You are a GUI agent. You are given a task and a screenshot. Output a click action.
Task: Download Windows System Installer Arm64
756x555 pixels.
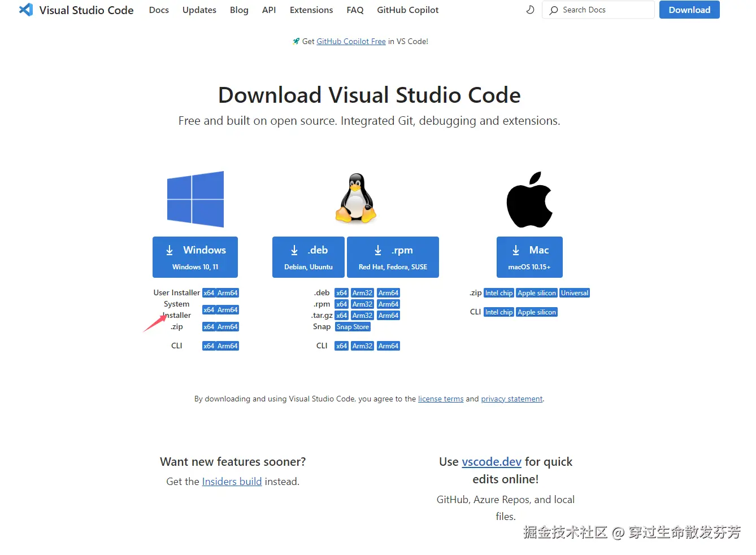[x=227, y=310]
